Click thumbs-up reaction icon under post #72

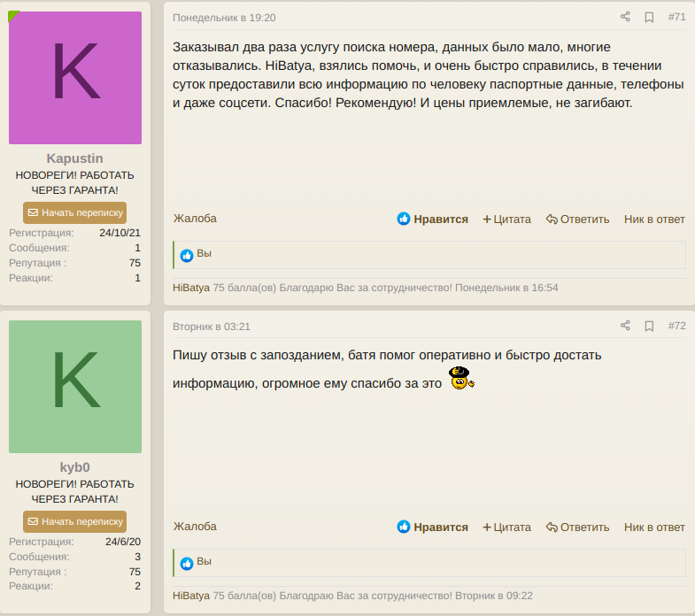click(x=187, y=563)
